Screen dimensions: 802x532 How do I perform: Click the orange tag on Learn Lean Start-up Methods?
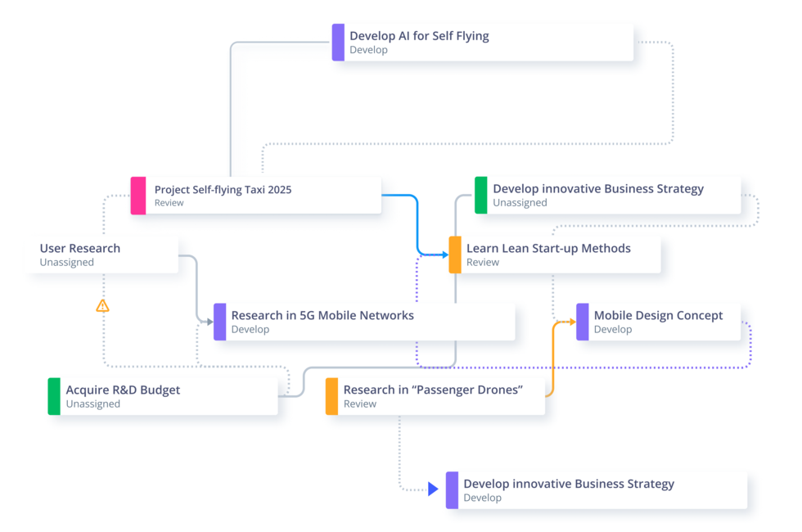pos(455,255)
